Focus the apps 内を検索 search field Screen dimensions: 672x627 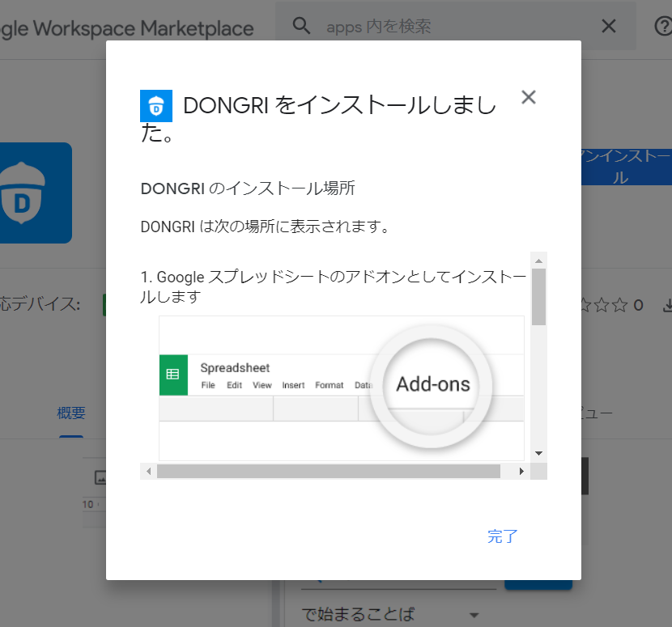click(454, 26)
